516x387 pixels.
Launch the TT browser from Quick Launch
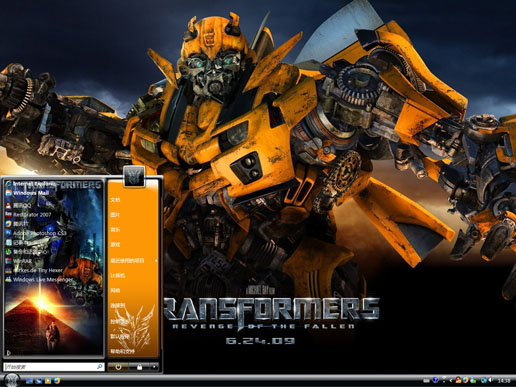(x=57, y=380)
